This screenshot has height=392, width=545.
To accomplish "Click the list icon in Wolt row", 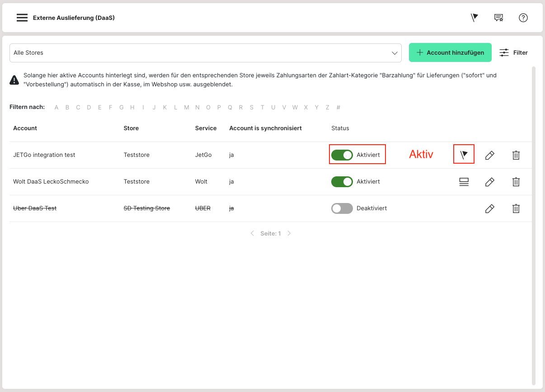I will click(x=464, y=182).
